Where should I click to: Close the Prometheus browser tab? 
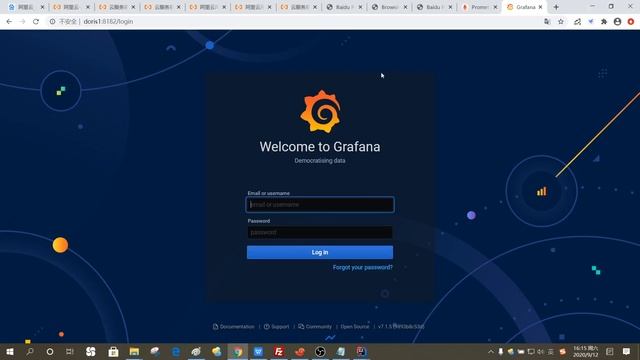coord(495,7)
